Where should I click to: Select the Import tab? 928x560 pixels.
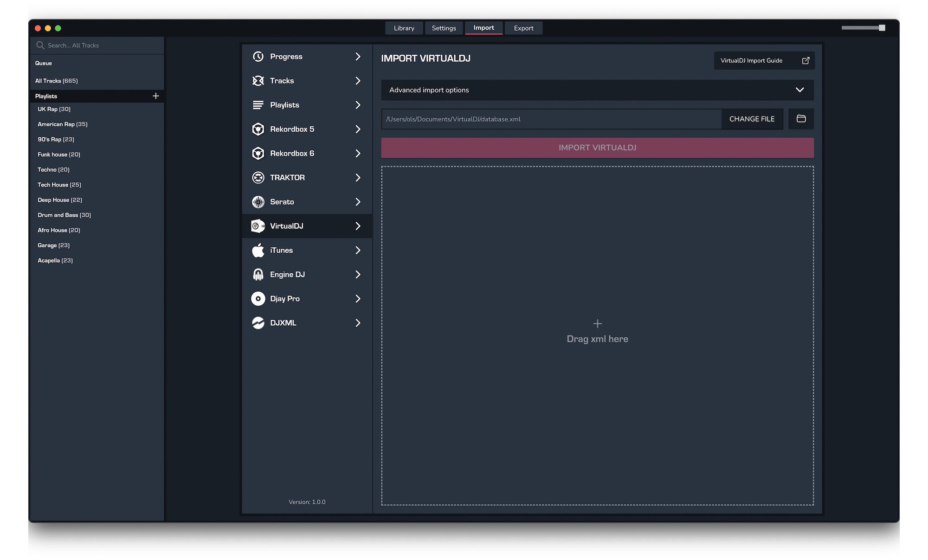click(x=484, y=28)
